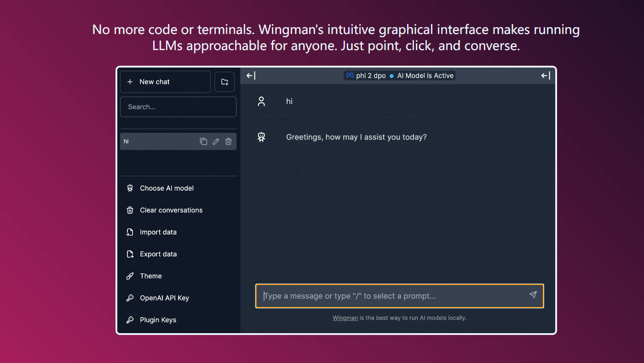Click the robot icon next to the greeting

click(261, 136)
